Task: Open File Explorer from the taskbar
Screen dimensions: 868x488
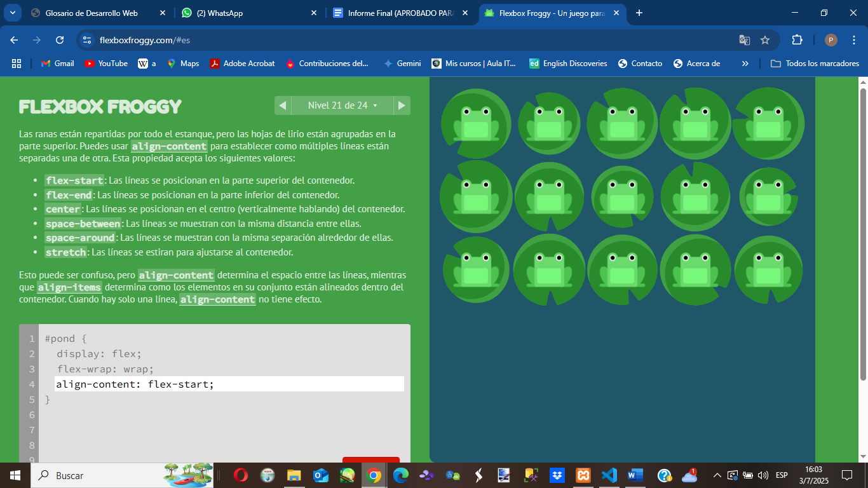Action: [x=294, y=475]
